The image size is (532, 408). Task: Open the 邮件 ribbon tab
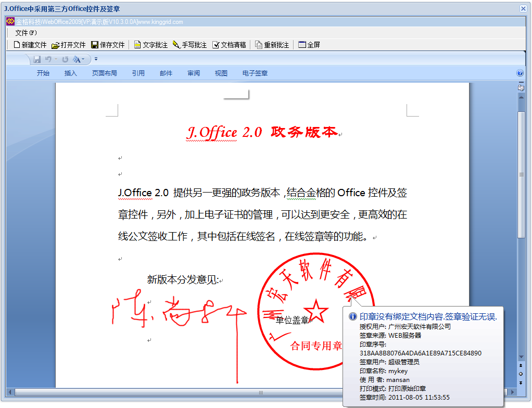tap(166, 73)
